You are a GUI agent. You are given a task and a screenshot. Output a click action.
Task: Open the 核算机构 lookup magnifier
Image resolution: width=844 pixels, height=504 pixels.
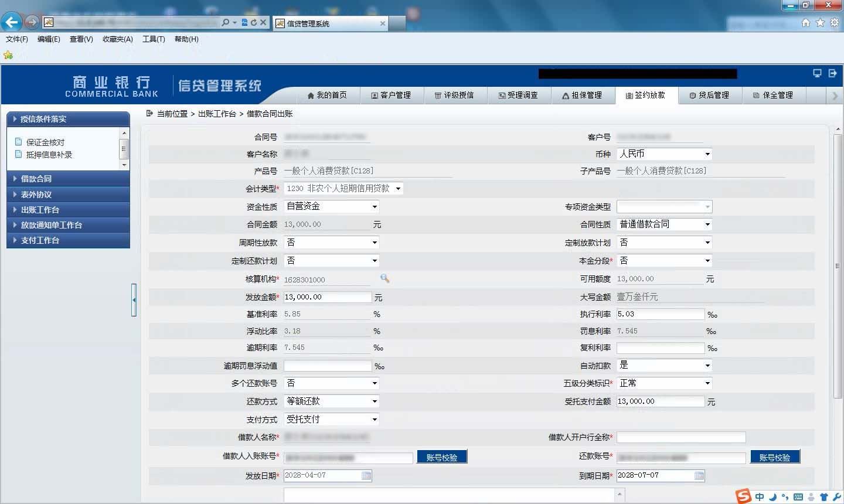[x=384, y=278]
